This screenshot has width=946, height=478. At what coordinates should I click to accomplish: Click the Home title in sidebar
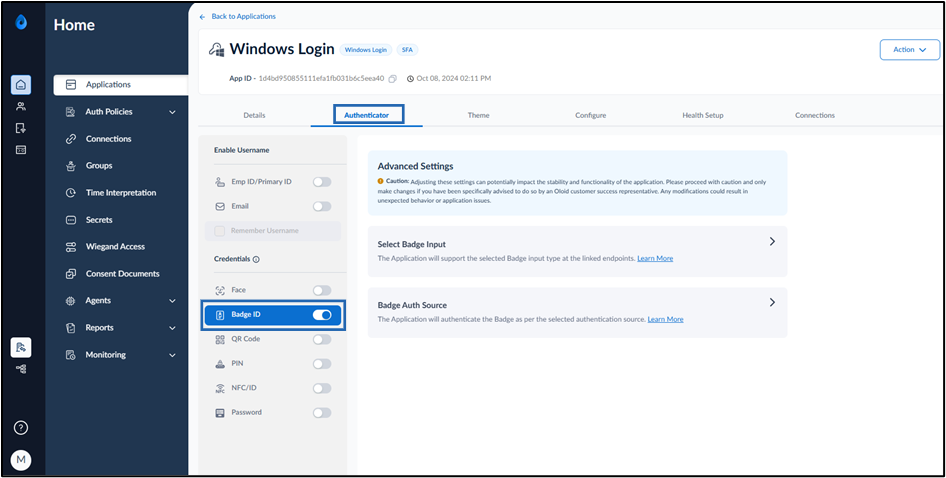[74, 25]
